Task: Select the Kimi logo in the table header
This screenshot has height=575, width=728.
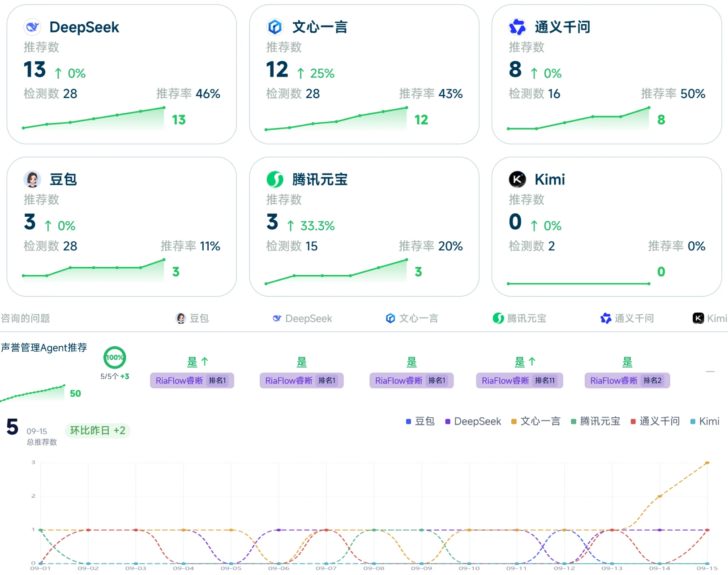Action: click(698, 318)
